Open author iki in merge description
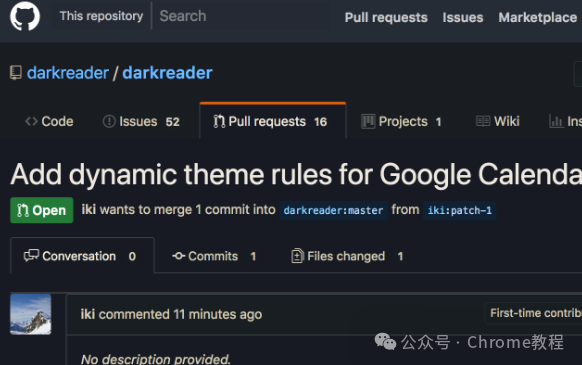The width and height of the screenshot is (582, 365). click(x=89, y=209)
